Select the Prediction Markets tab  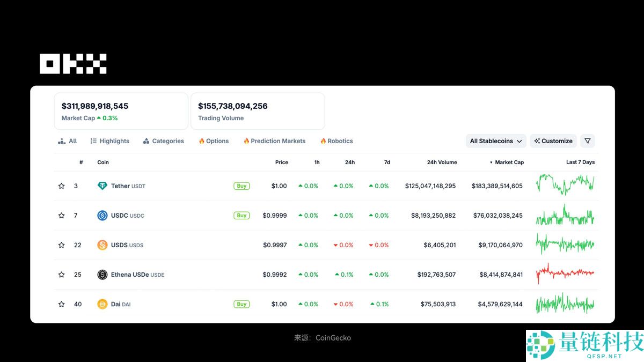click(274, 141)
